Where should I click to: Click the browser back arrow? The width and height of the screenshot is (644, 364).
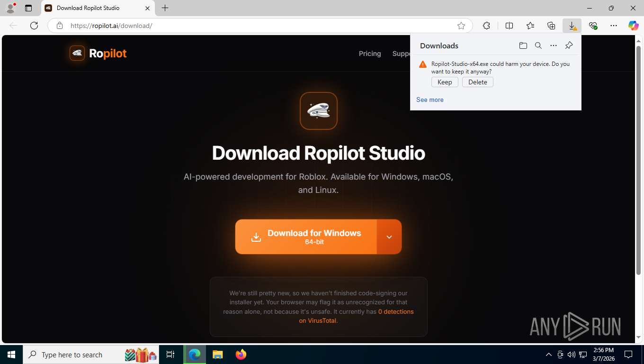[x=13, y=26]
